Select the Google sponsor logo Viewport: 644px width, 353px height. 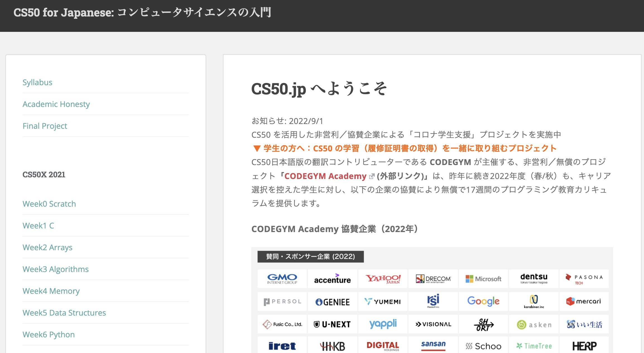click(483, 301)
